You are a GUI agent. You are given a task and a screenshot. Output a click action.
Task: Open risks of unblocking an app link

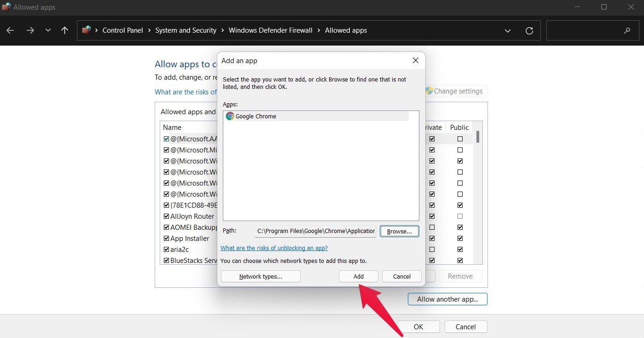coord(274,248)
